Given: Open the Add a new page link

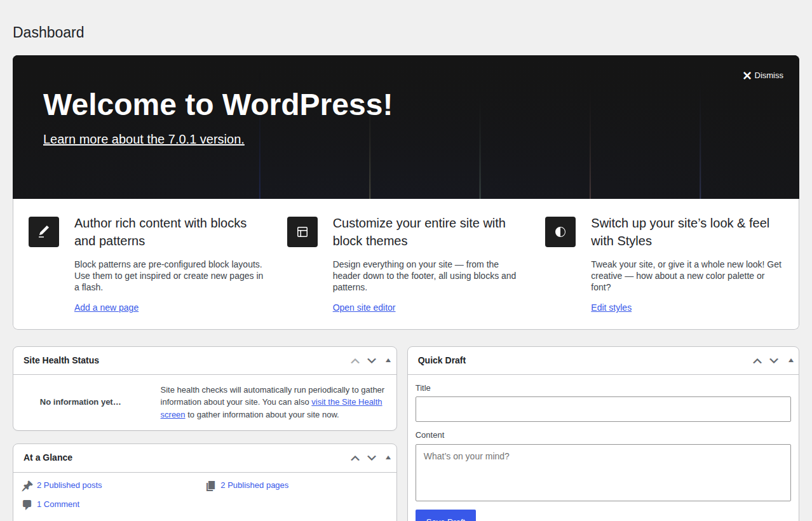Looking at the screenshot, I should coord(106,308).
